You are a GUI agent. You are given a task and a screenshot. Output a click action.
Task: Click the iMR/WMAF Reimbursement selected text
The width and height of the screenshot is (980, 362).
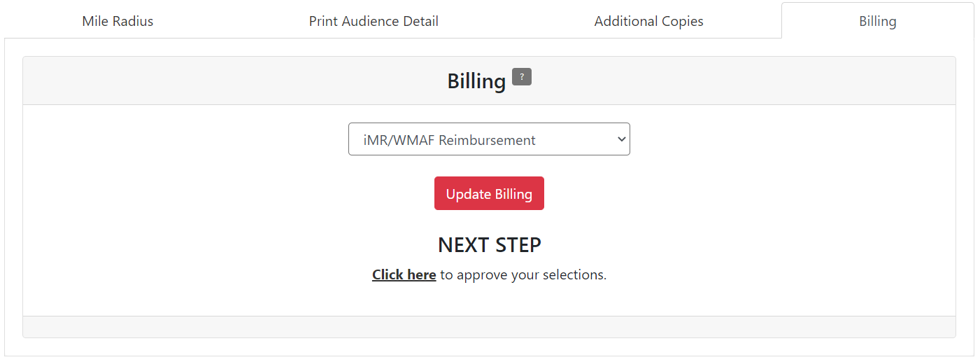pyautogui.click(x=449, y=139)
